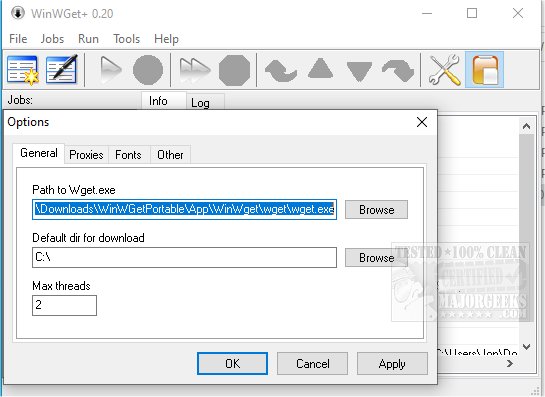Move job down with triangle icon
The width and height of the screenshot is (545, 397).
pyautogui.click(x=359, y=72)
